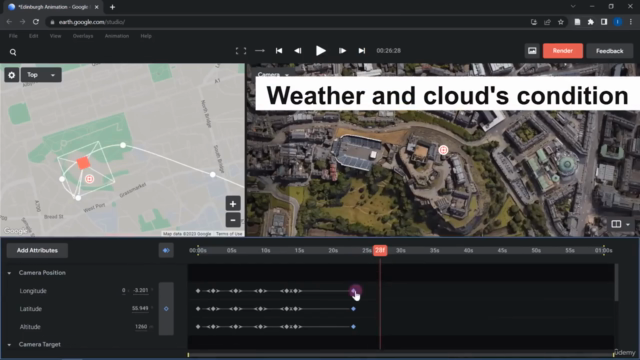Click the camera target marker on the map
This screenshot has height=360, width=640.
click(89, 179)
